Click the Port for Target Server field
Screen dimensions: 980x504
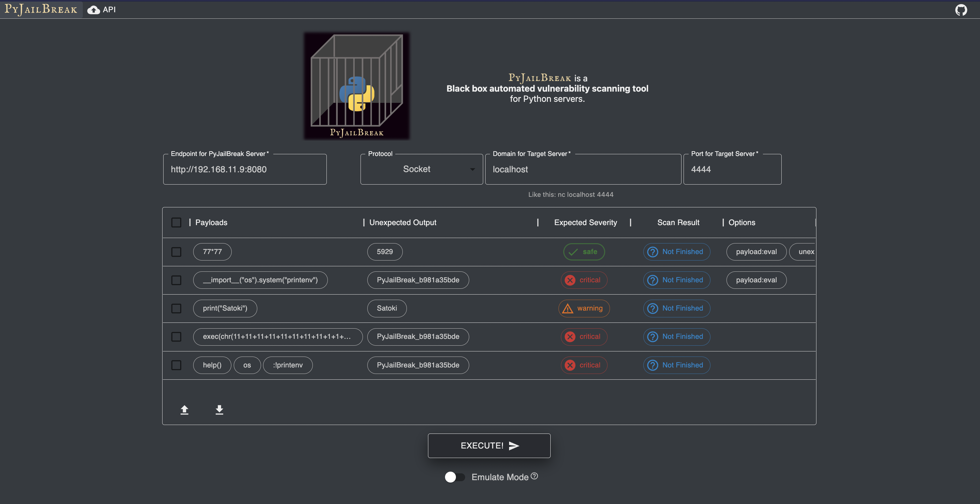[x=732, y=169]
